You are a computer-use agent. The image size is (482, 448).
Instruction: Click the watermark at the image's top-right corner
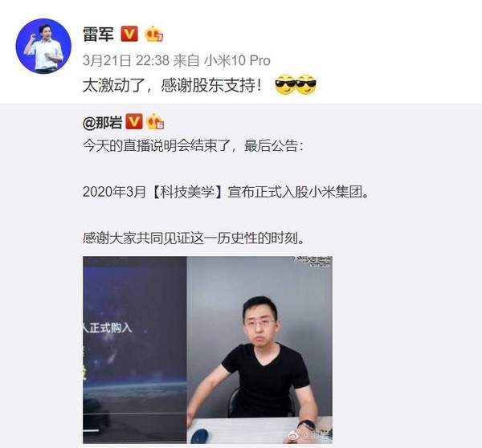313,261
